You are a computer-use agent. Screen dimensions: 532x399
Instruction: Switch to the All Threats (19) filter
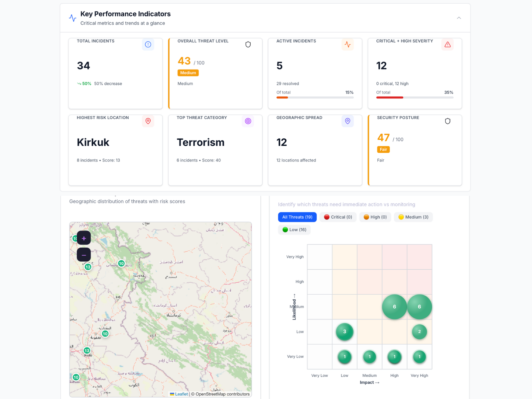297,217
